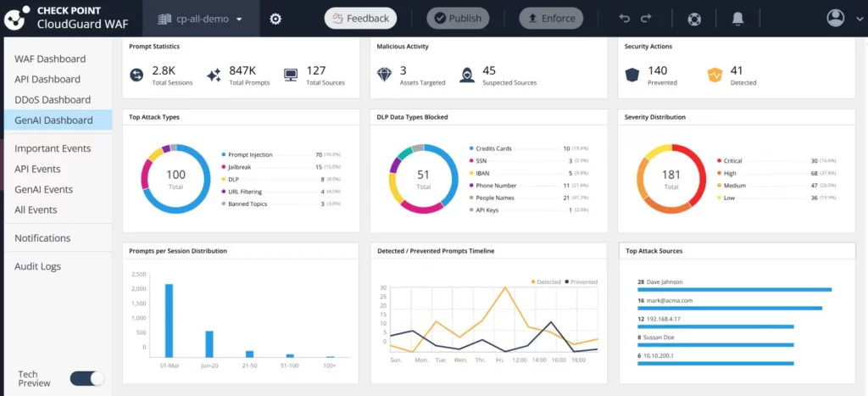
Task: Click the Enforce button
Action: 551,18
